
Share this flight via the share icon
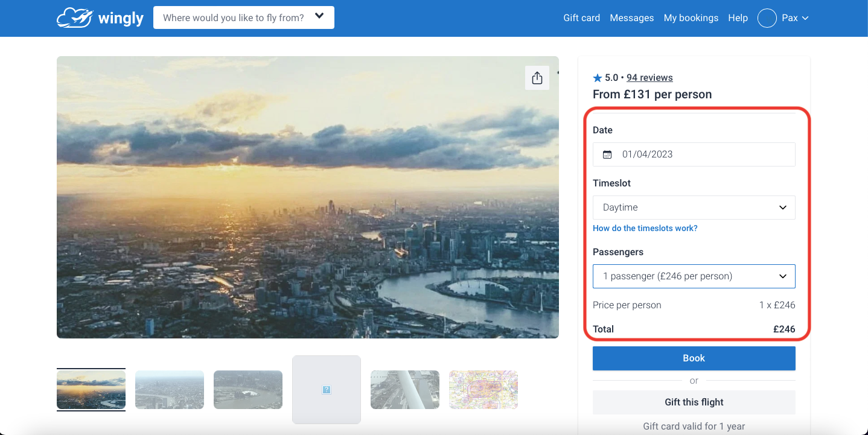[537, 78]
